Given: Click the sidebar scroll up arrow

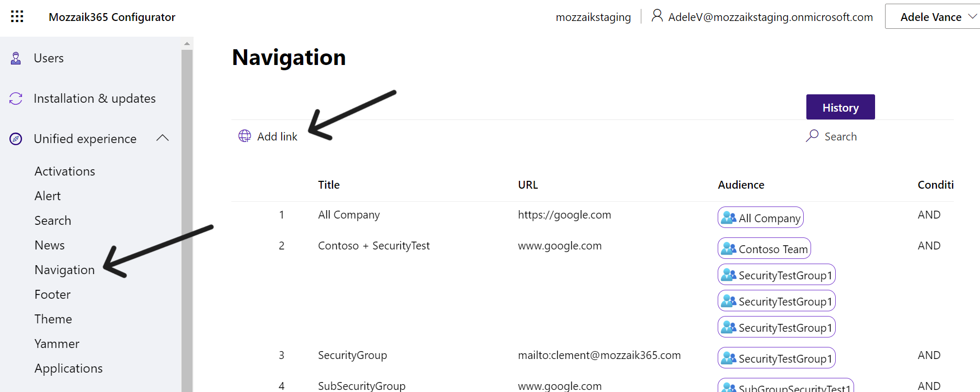Looking at the screenshot, I should 187,43.
